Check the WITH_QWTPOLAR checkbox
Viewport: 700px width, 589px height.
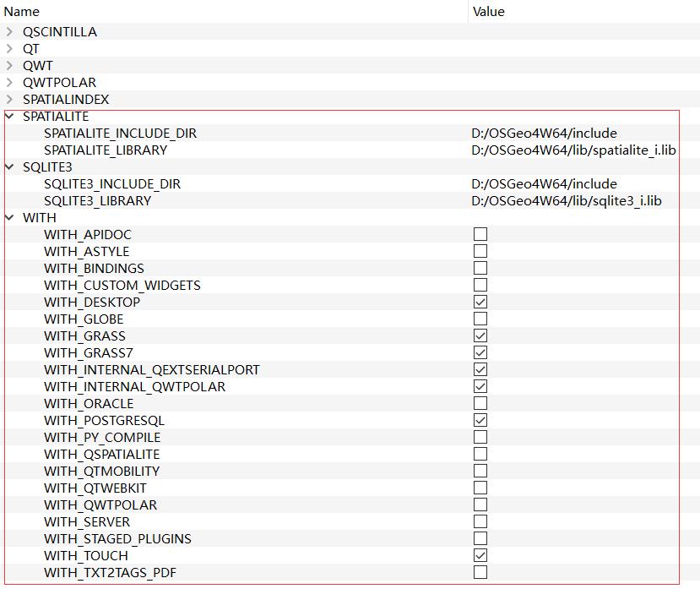(480, 504)
